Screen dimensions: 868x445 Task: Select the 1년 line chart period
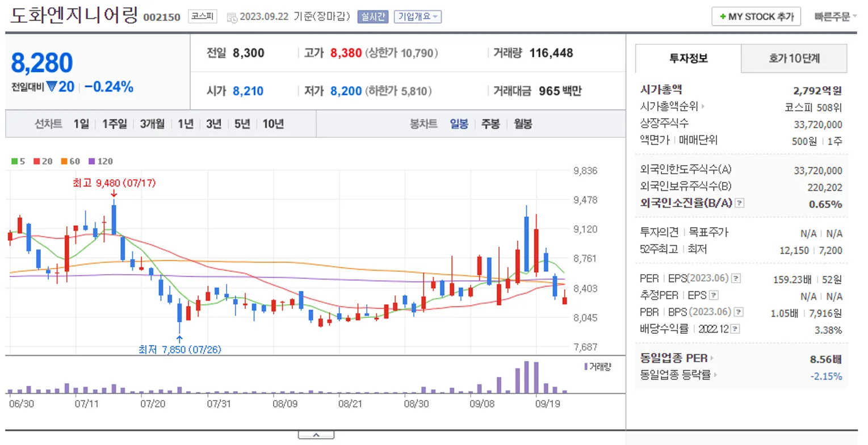pyautogui.click(x=185, y=124)
